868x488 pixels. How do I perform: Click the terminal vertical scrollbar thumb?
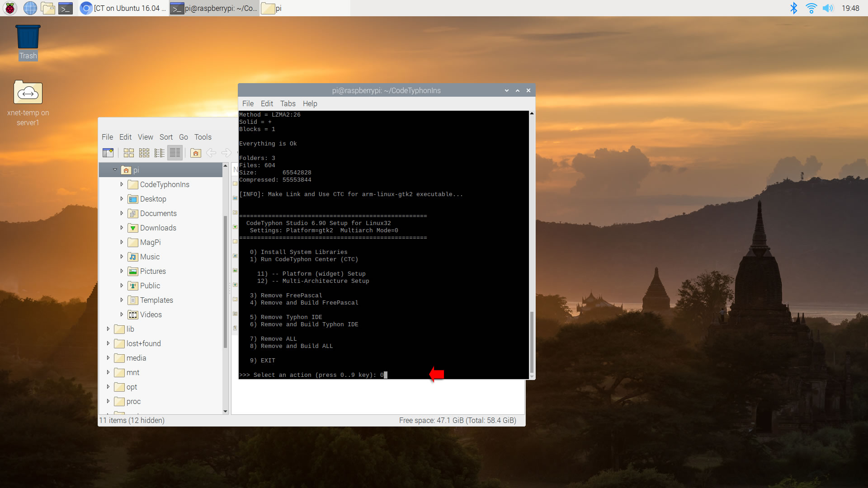532,342
